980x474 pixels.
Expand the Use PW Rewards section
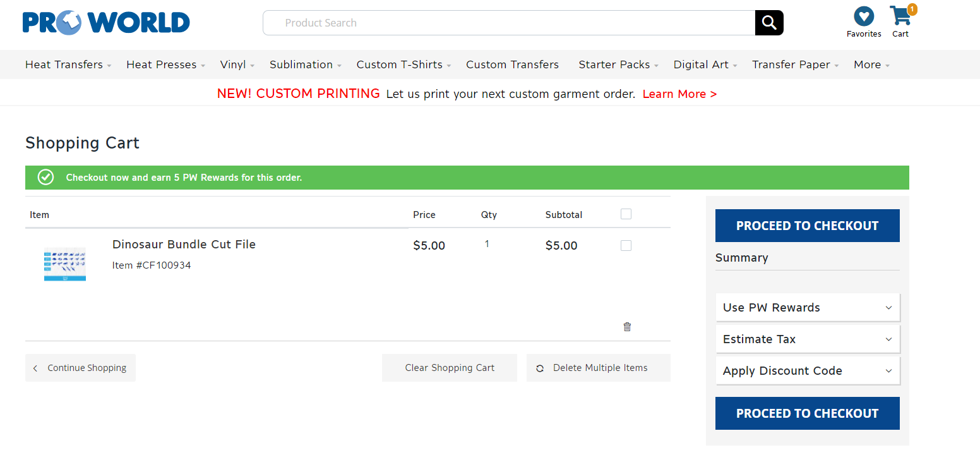pos(808,308)
